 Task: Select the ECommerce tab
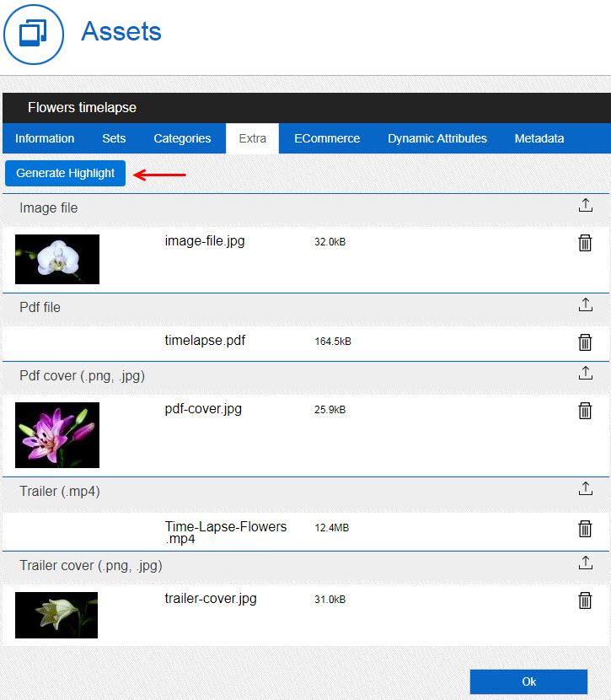coord(327,138)
